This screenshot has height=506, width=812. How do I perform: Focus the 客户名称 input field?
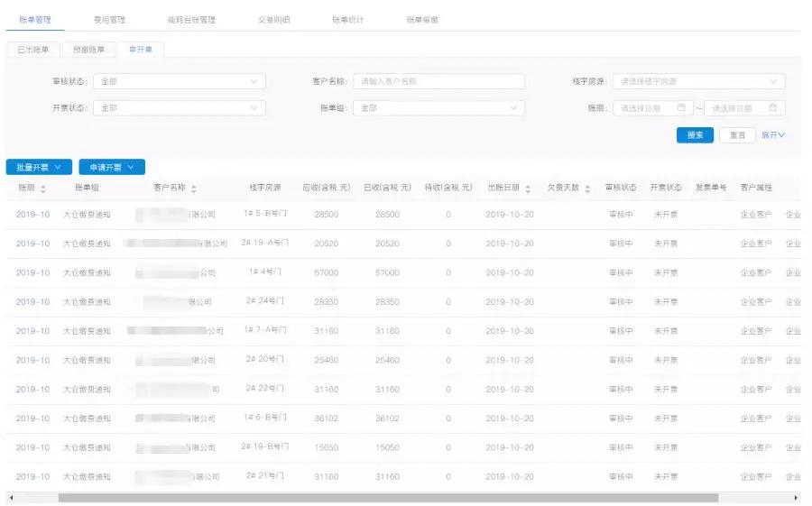pyautogui.click(x=438, y=81)
